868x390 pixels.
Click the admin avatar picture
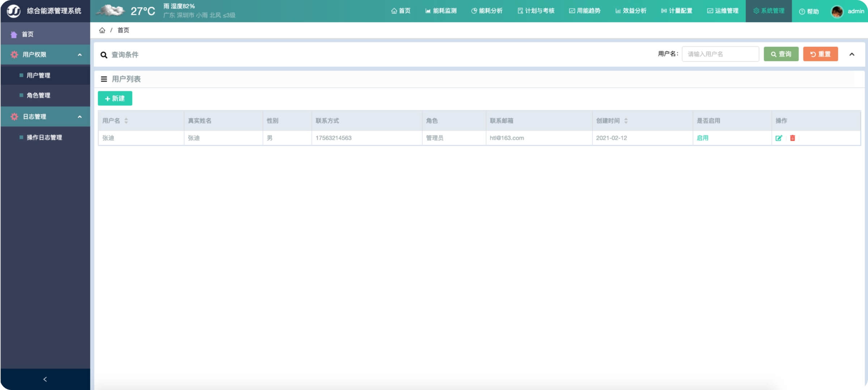(x=837, y=12)
